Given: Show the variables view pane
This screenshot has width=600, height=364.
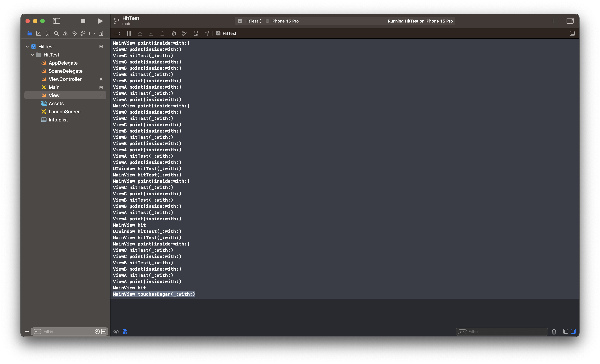Looking at the screenshot, I should (x=566, y=331).
